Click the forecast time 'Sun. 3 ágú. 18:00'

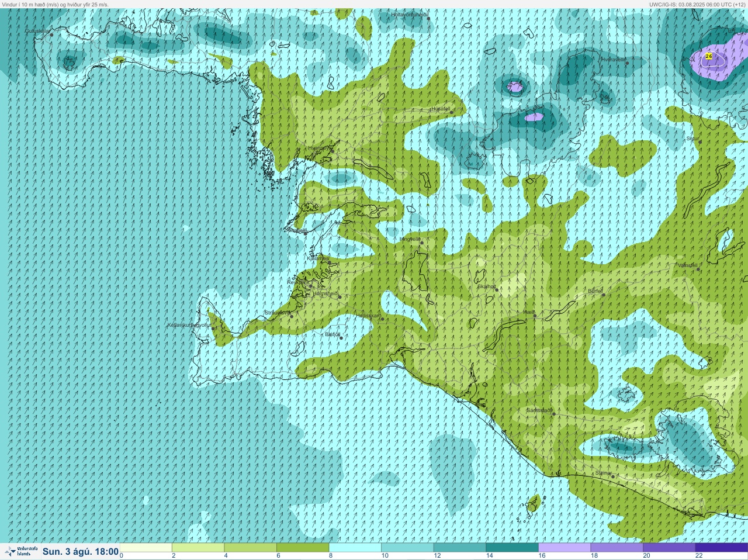[x=81, y=551]
